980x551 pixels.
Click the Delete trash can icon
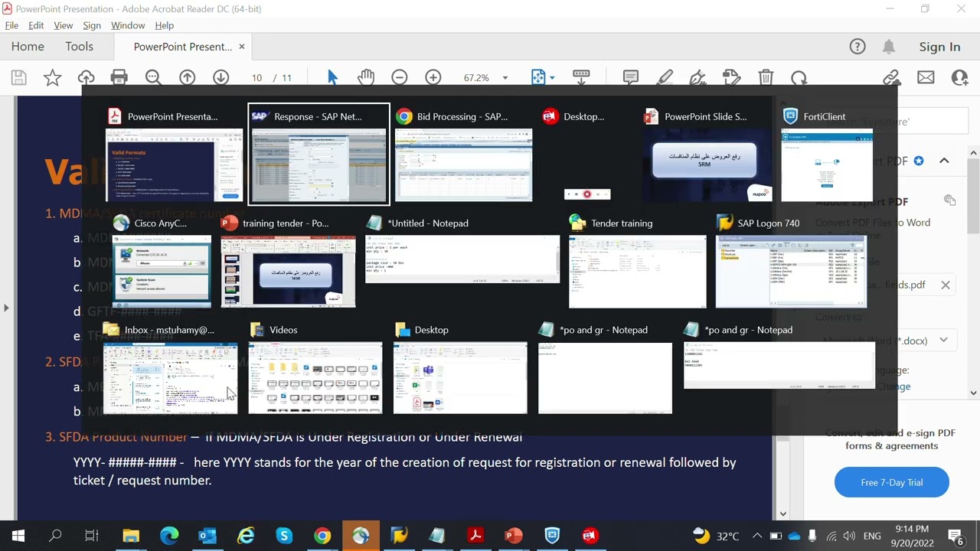(766, 77)
